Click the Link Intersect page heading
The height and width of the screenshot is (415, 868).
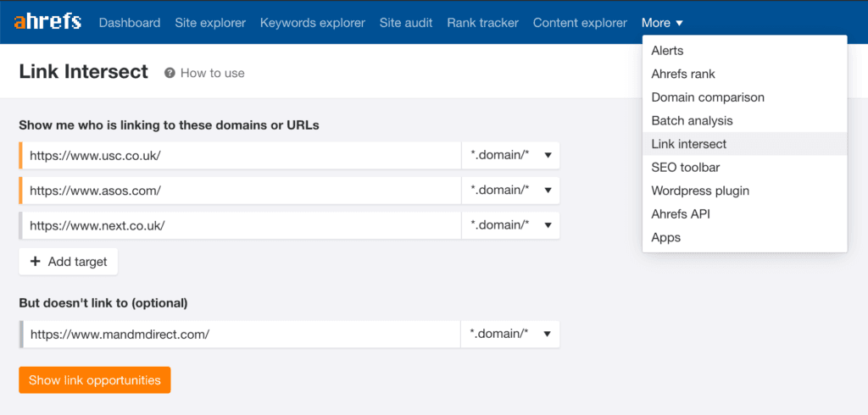pos(84,72)
